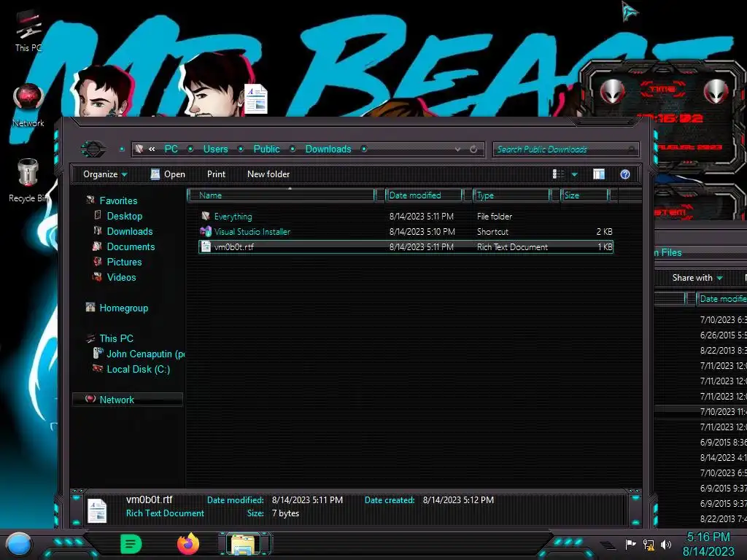
Task: Click the large document icon in details pane
Action: point(97,510)
